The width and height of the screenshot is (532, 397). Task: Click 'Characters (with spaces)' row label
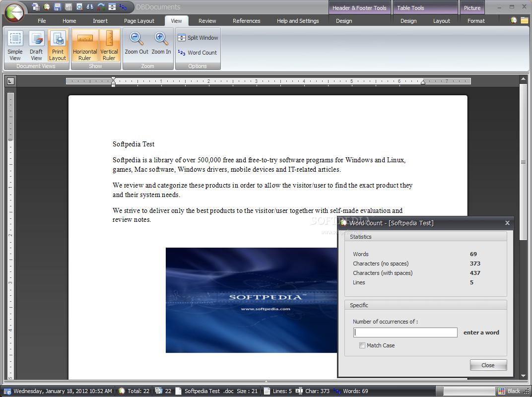pos(382,273)
